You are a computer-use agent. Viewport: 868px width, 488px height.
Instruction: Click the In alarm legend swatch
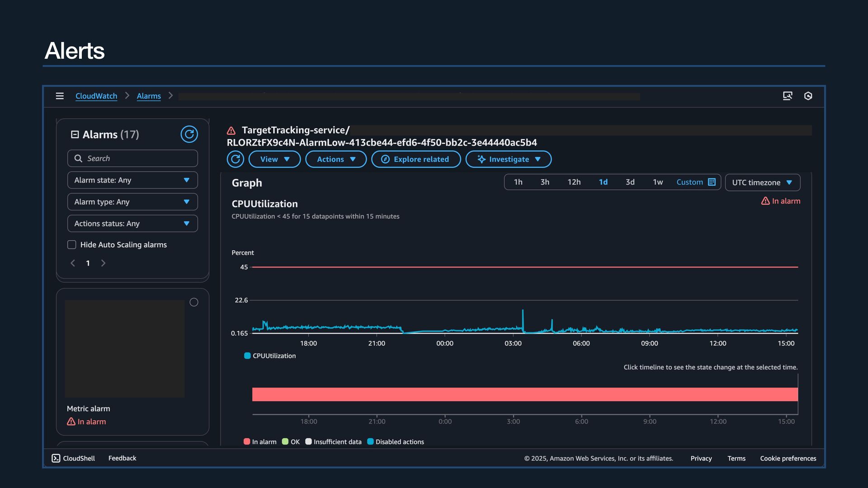pyautogui.click(x=247, y=441)
